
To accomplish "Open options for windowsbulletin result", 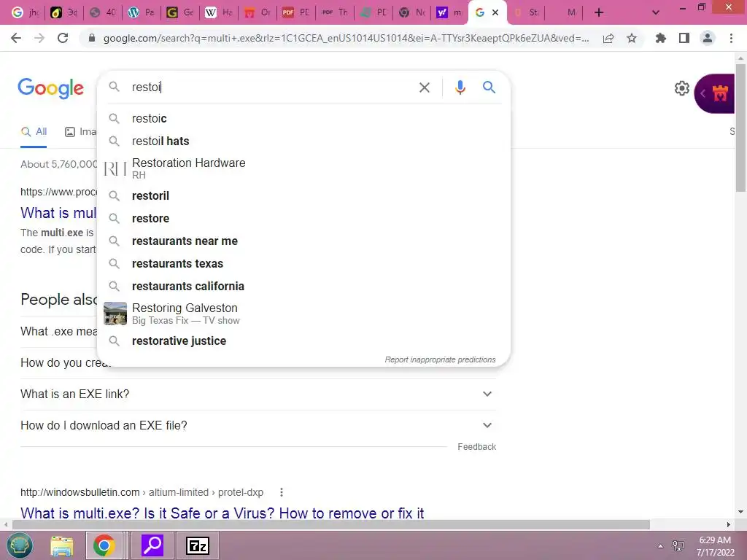I will point(282,492).
